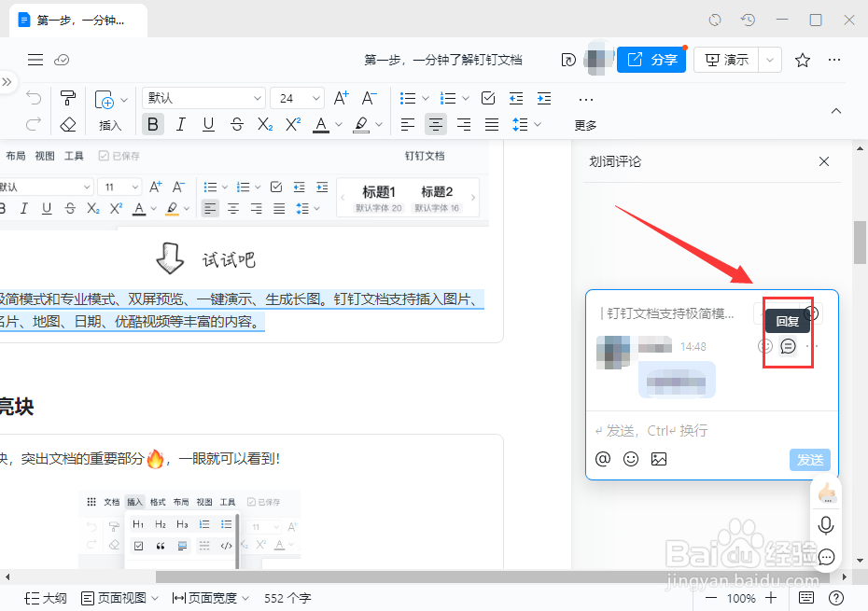Click the cloud sync status icon

point(62,60)
